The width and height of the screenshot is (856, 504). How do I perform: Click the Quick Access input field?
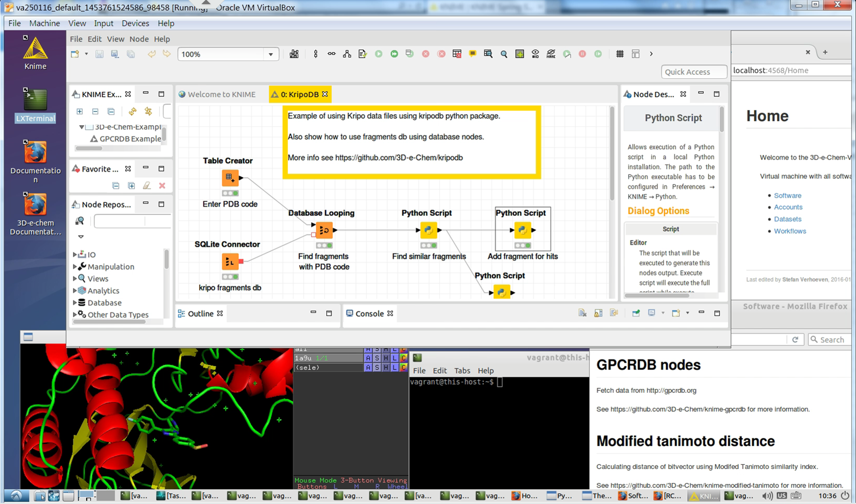click(694, 72)
